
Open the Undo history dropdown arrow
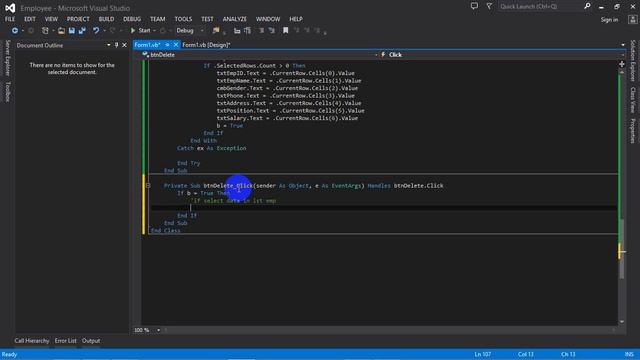tap(104, 31)
